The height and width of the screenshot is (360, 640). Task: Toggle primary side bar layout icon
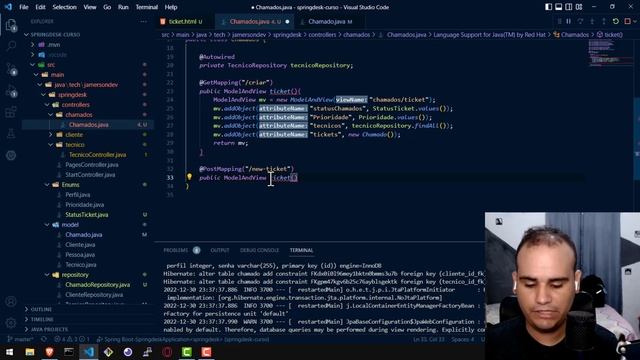point(548,7)
